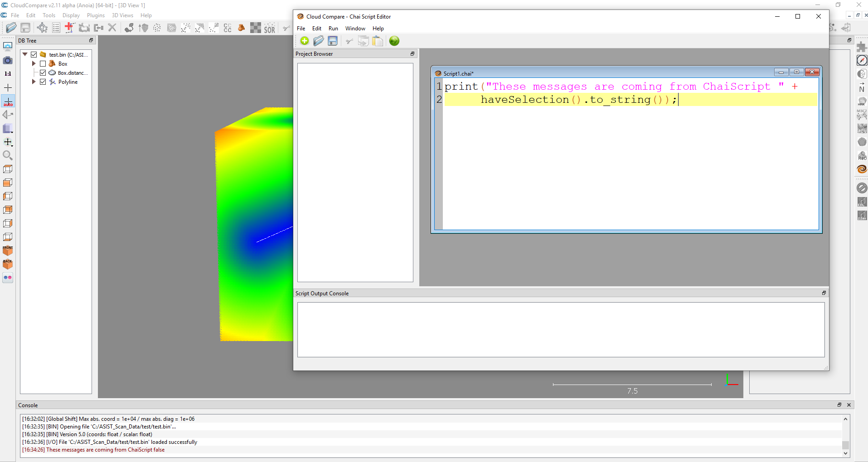Click the magnifier zoom icon
This screenshot has height=462, width=868.
tap(8, 155)
